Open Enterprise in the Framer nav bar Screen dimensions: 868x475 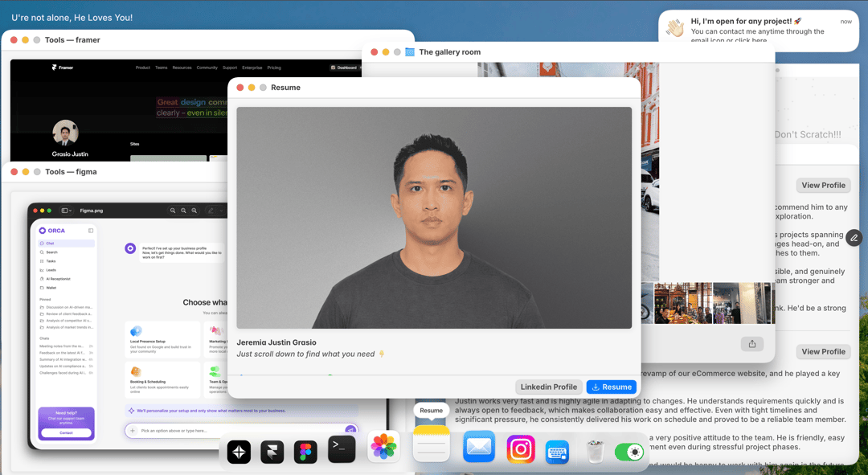(252, 68)
